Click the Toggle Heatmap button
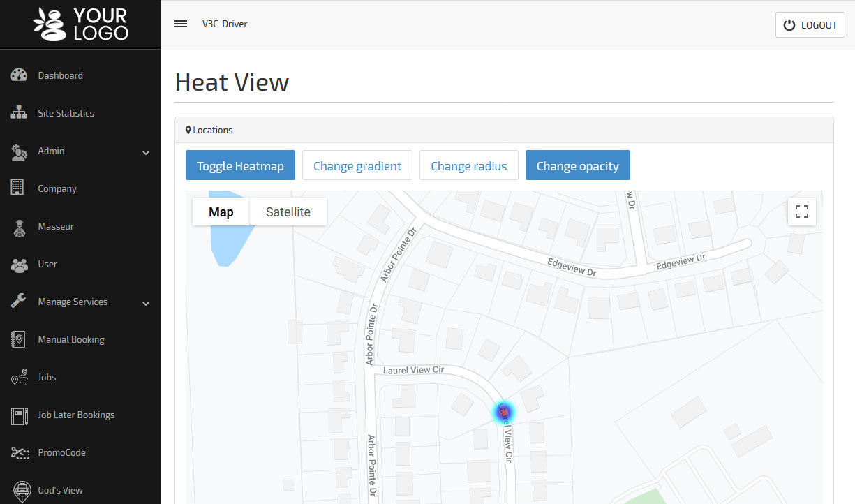Screen dimensions: 855x504 (x=240, y=165)
